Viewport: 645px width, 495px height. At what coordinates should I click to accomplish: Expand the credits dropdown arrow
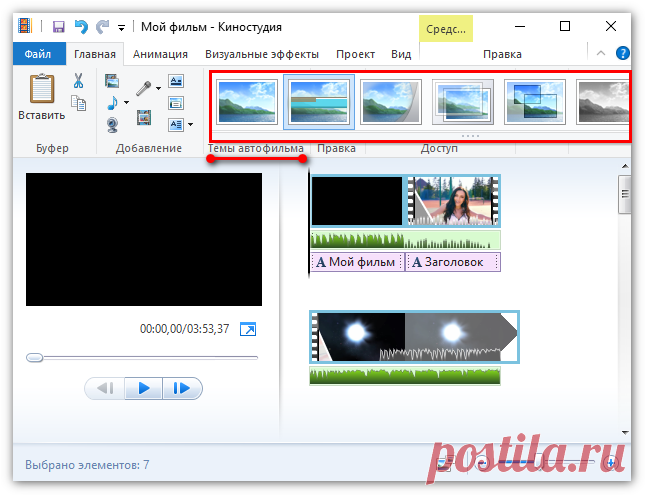pyautogui.click(x=190, y=124)
